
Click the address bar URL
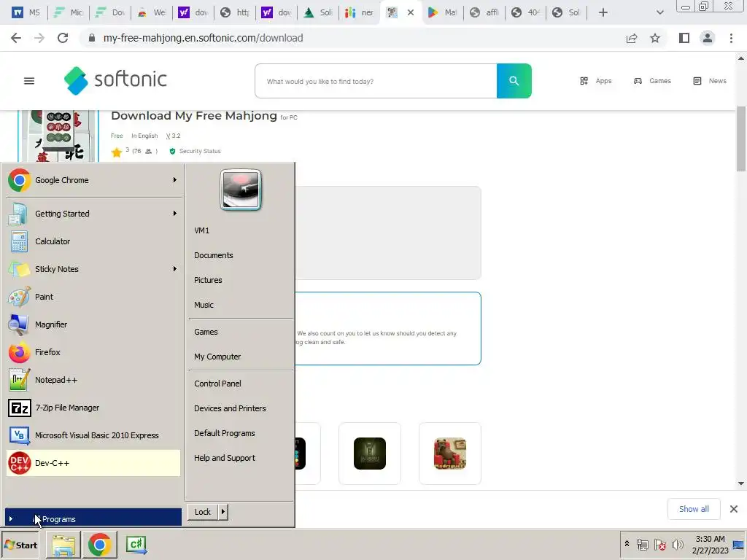tap(203, 38)
